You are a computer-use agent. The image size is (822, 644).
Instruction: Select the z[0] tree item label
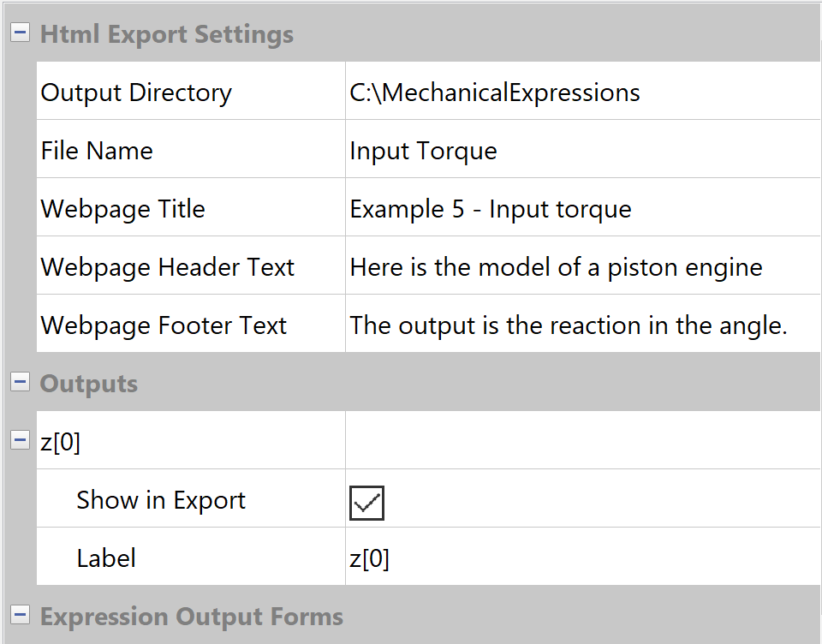coord(61,441)
